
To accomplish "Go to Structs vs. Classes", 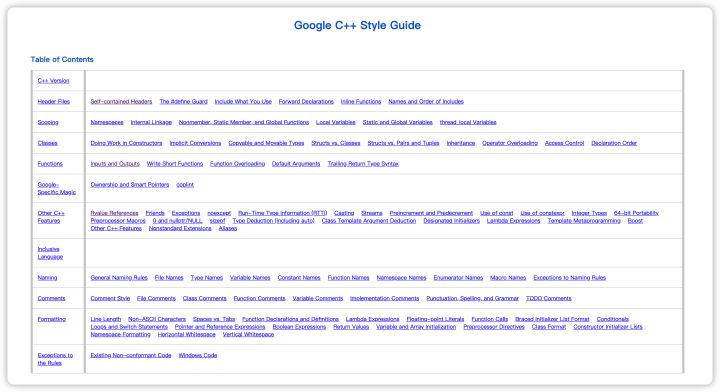I will [336, 143].
